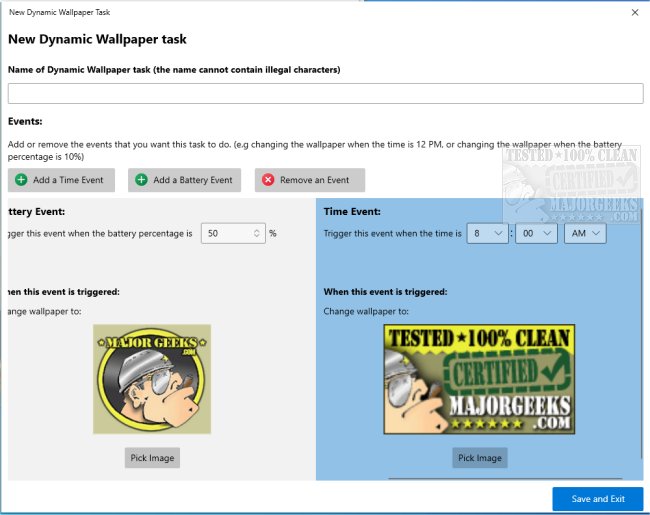Click the Events: heading text
650x515 pixels.
pos(25,121)
